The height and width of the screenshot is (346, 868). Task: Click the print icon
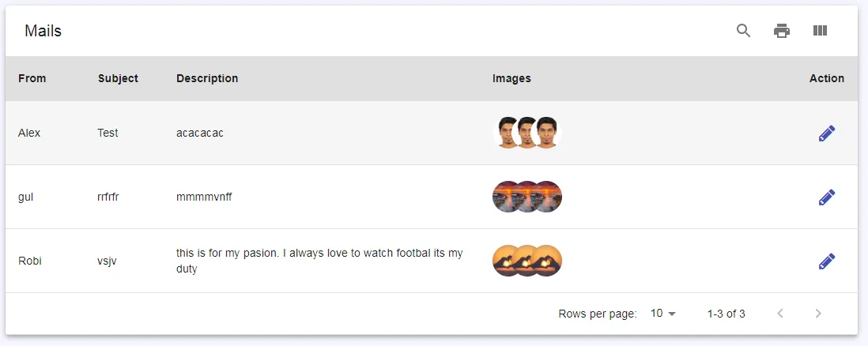[x=782, y=31]
